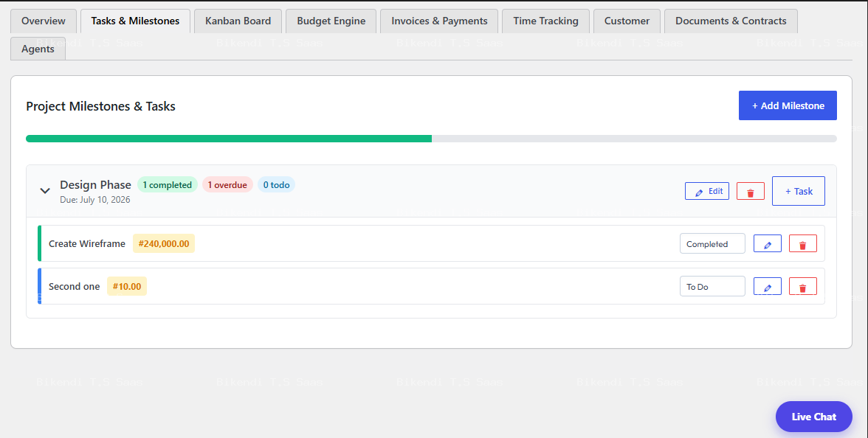Add a task with the + Task button
The height and width of the screenshot is (438, 868).
click(x=799, y=192)
